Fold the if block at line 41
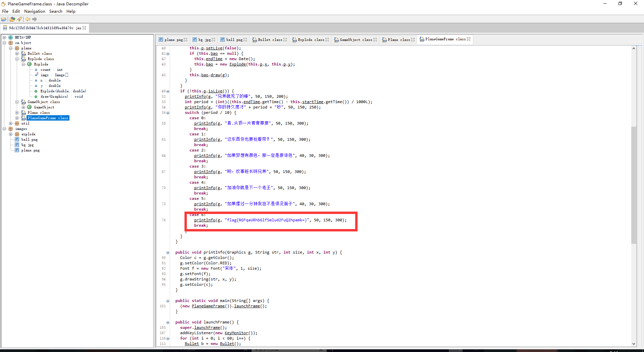This screenshot has width=644, height=352. pyautogui.click(x=168, y=54)
